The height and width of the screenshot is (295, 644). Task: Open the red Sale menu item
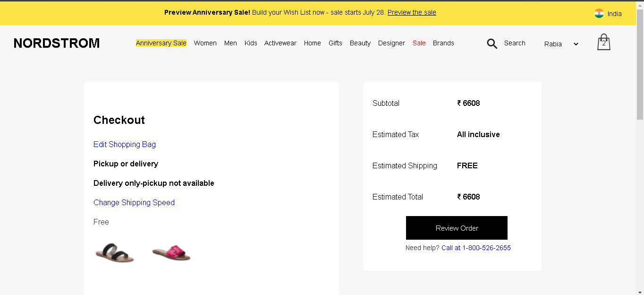pos(419,43)
